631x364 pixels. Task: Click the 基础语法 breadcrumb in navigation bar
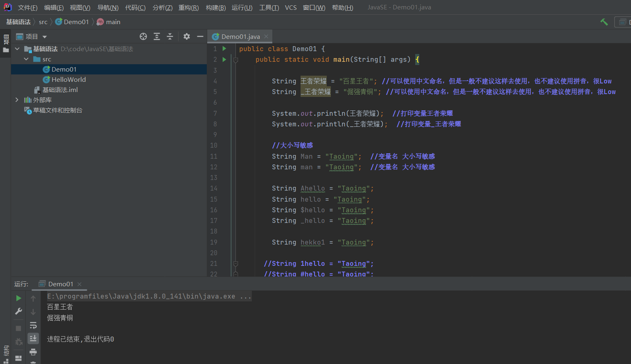(x=18, y=22)
